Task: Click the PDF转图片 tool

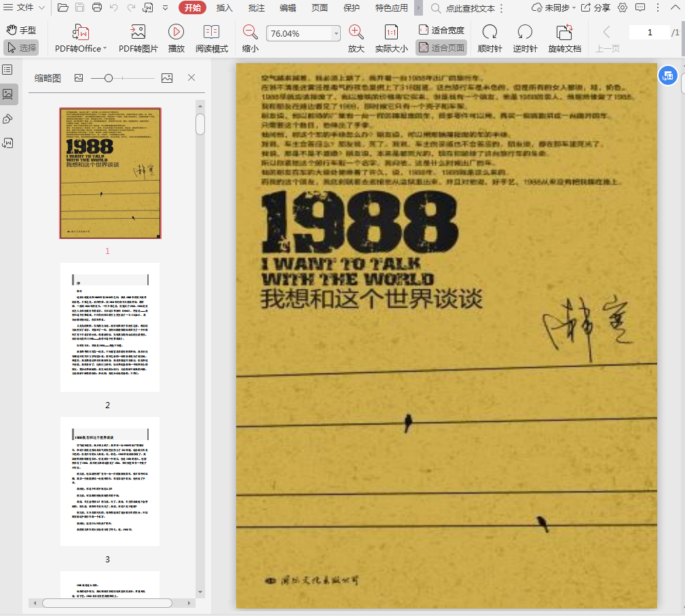Action: coord(138,39)
